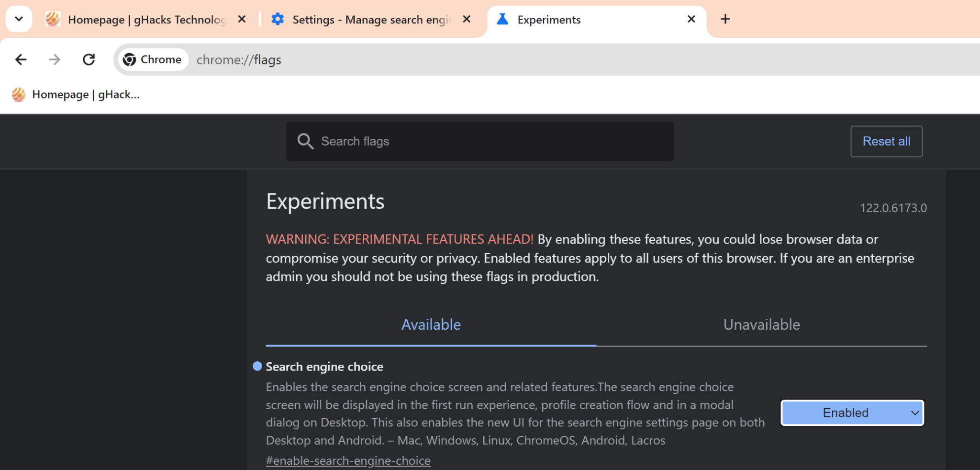Select the Available tab

tap(430, 324)
